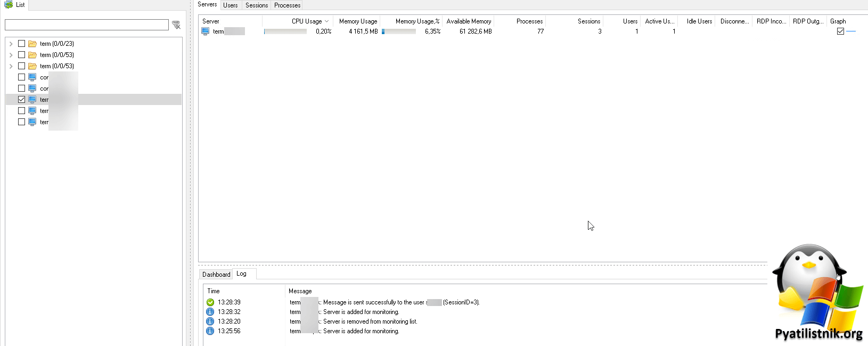Click CPU Usage column sort arrow
The width and height of the screenshot is (868, 346).
coord(326,21)
